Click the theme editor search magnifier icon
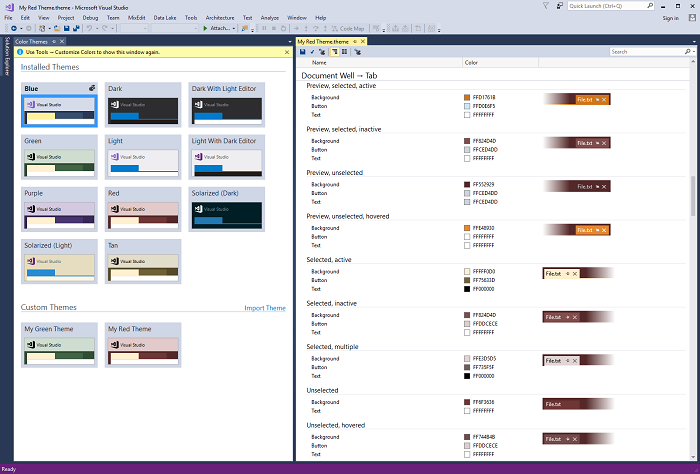This screenshot has width=700, height=474. tap(688, 52)
